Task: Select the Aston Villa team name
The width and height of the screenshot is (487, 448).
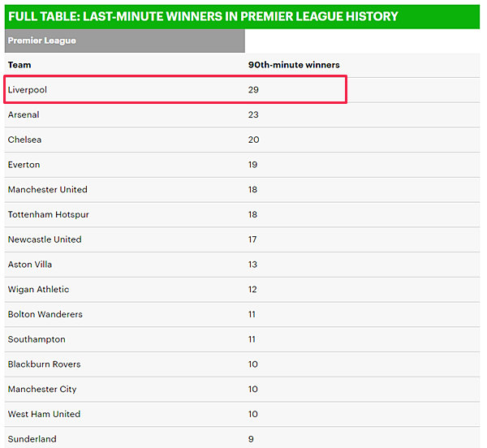Action: click(x=30, y=265)
